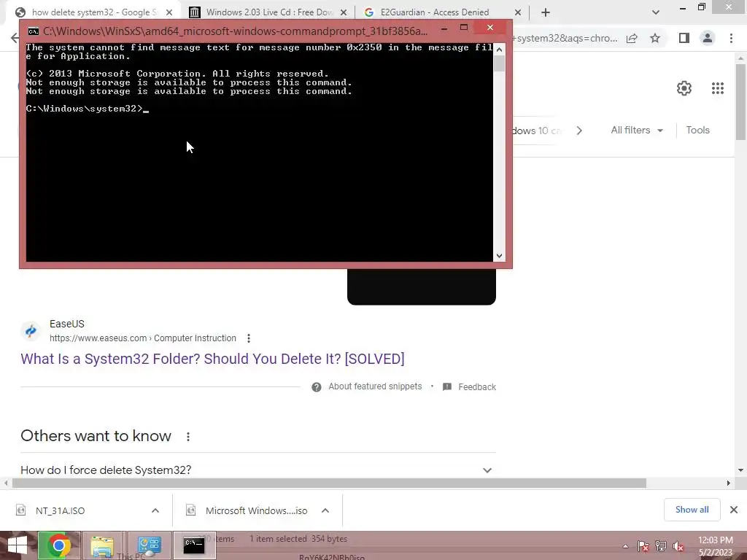
Task: Click the network tray icon
Action: tap(661, 546)
